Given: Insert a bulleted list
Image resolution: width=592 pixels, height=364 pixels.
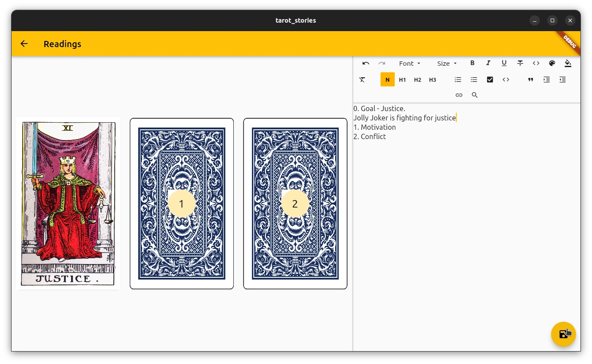Looking at the screenshot, I should (474, 80).
